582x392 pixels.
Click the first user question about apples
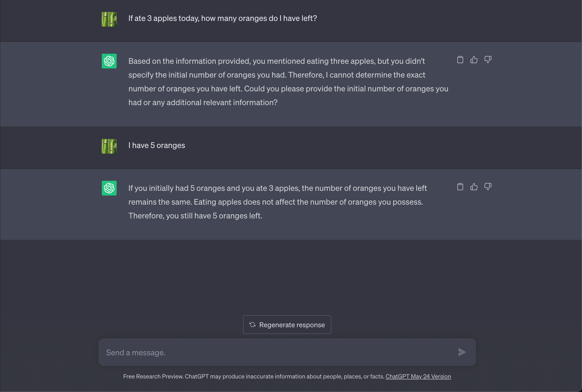click(x=223, y=18)
